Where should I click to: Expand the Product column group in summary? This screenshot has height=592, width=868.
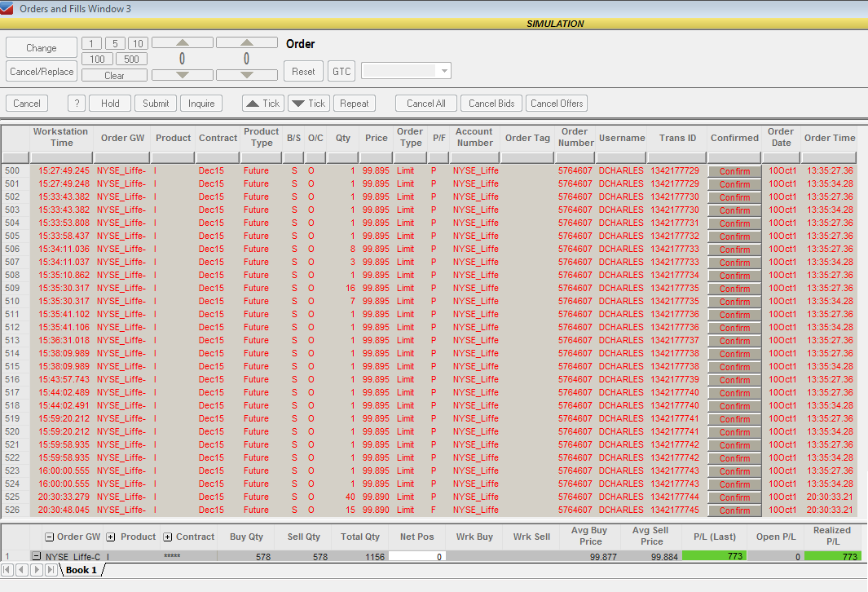pyautogui.click(x=111, y=537)
